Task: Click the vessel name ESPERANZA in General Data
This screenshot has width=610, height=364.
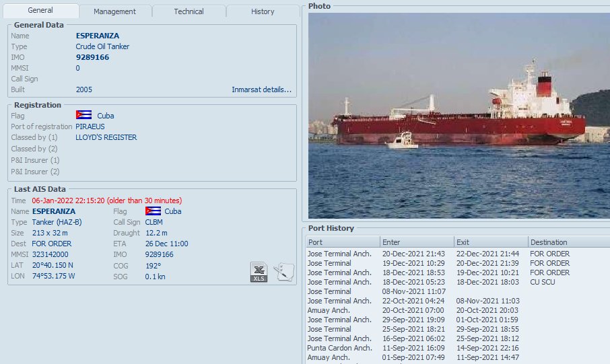Action: 98,36
